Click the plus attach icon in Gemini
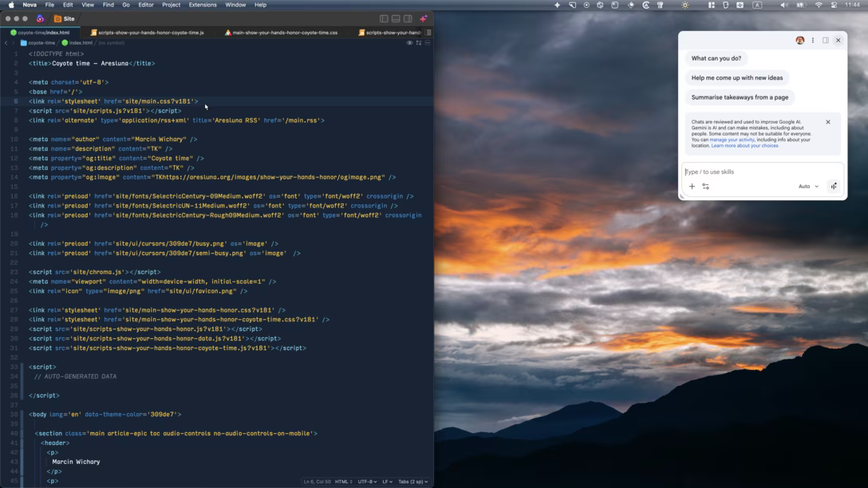 [692, 187]
